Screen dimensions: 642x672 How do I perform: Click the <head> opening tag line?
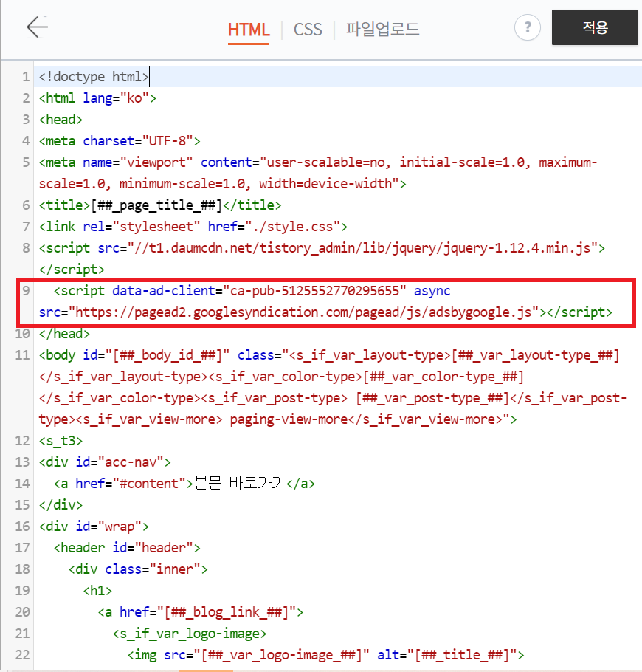[x=61, y=120]
